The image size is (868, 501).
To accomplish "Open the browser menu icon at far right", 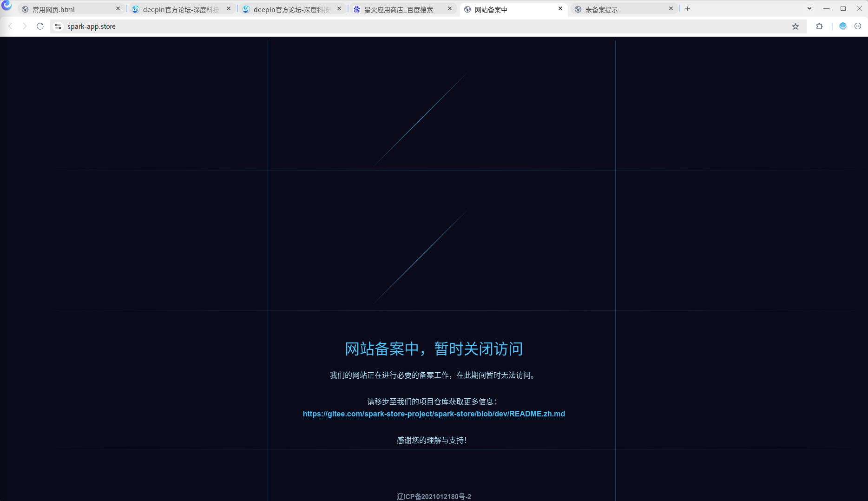I will pos(858,26).
